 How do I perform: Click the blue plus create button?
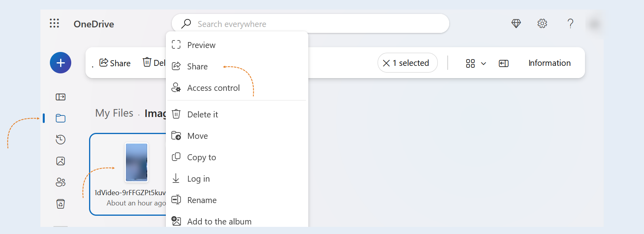pos(61,63)
